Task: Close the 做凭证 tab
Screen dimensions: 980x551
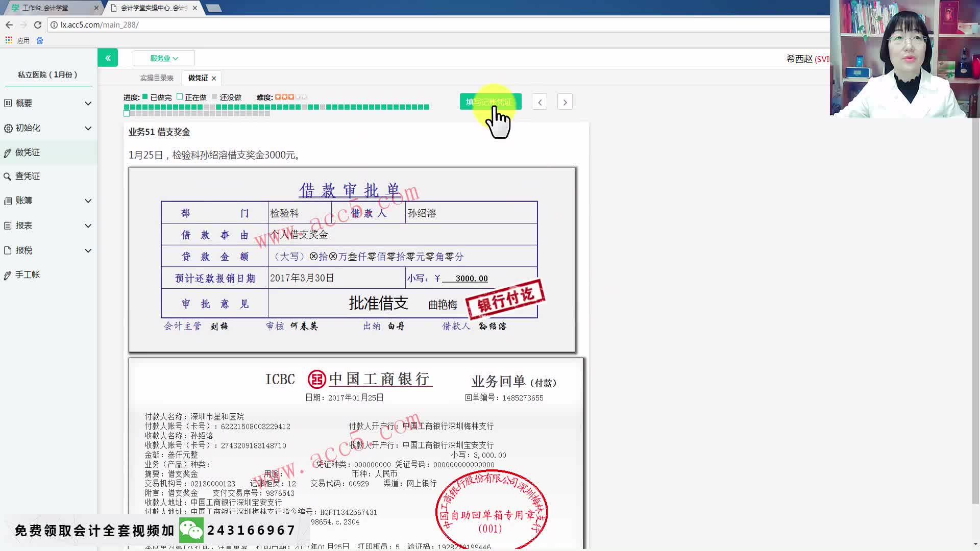Action: [214, 79]
